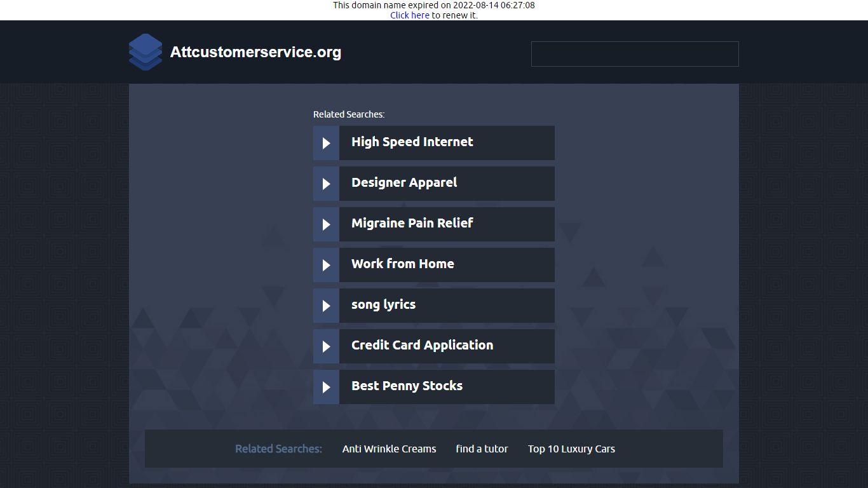Viewport: 868px width, 488px height.
Task: Click the arrow icon beside High Speed Internet
Action: (326, 143)
